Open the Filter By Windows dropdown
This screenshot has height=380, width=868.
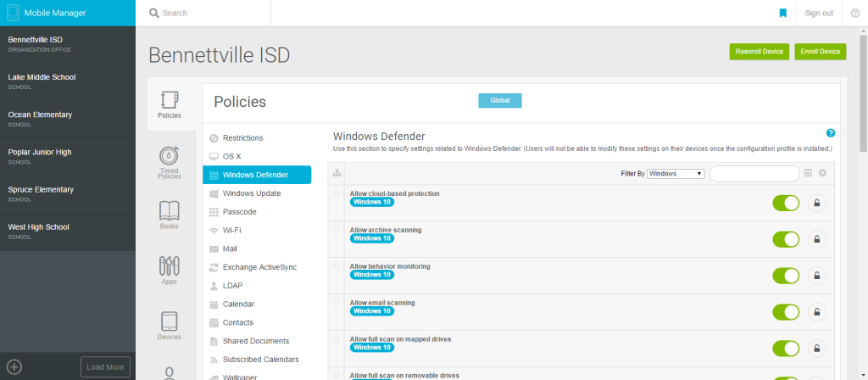676,173
